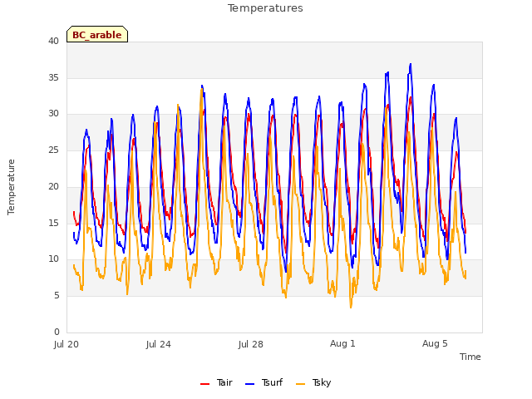Click the 35 y-axis tick label
Image resolution: width=532 pixels, height=399 pixels.
tap(53, 77)
